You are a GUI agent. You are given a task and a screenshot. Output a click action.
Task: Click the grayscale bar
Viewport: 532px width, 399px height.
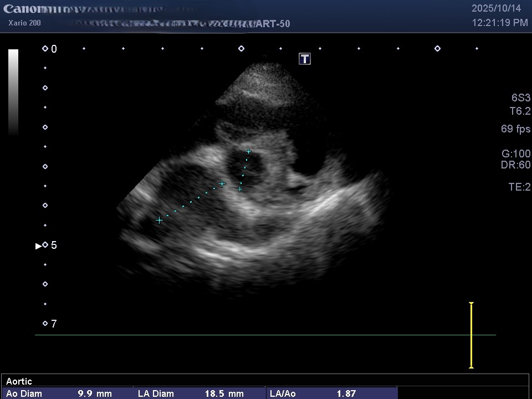click(x=13, y=91)
